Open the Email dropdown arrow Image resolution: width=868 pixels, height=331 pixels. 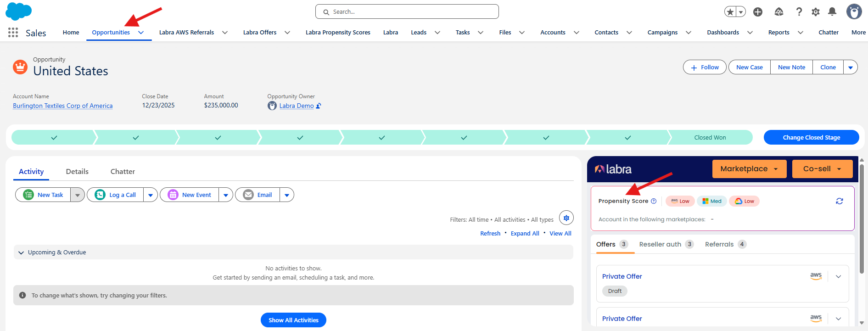pos(287,195)
